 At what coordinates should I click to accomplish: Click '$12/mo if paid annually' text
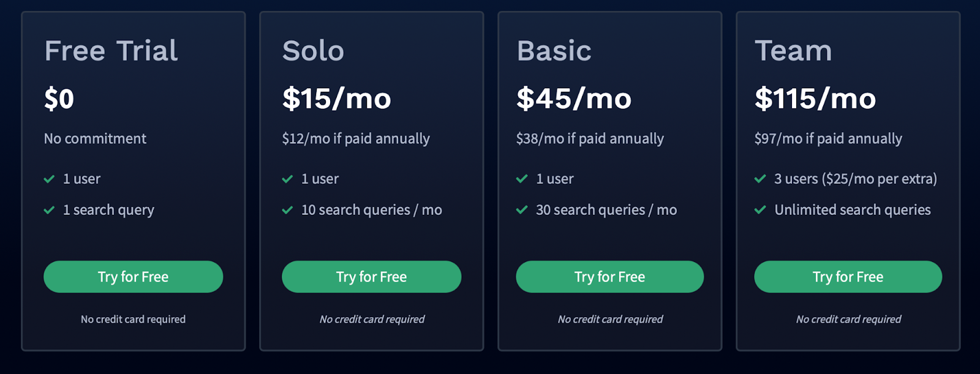[356, 139]
